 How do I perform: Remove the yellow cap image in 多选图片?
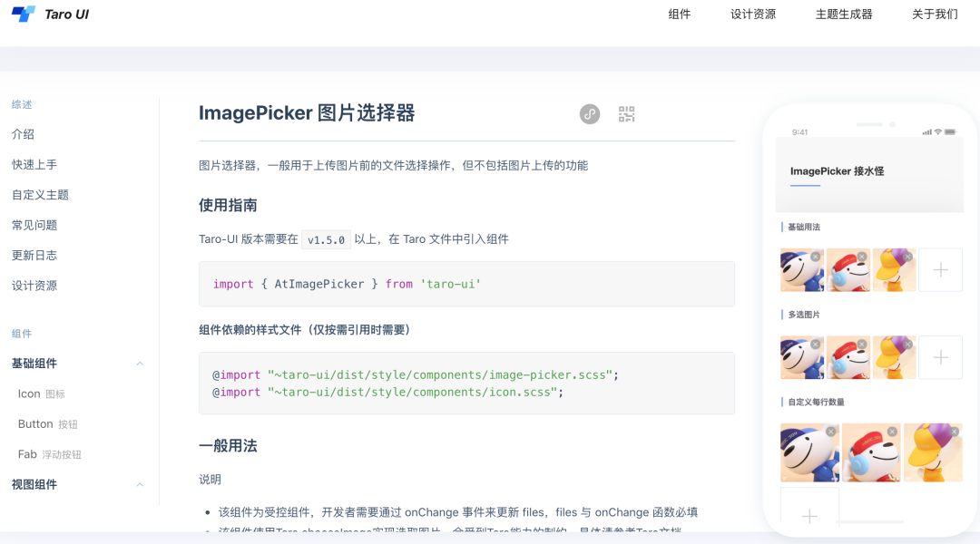tap(907, 345)
